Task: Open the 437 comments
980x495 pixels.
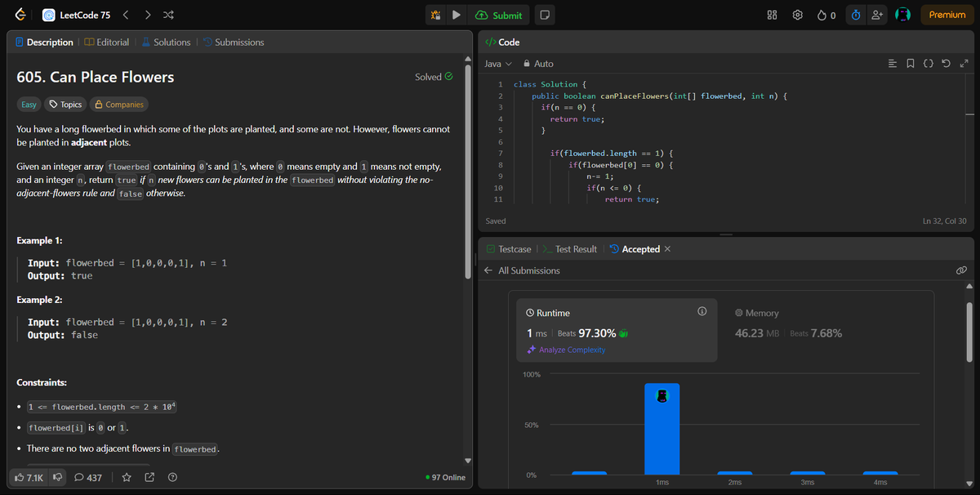Action: point(88,477)
